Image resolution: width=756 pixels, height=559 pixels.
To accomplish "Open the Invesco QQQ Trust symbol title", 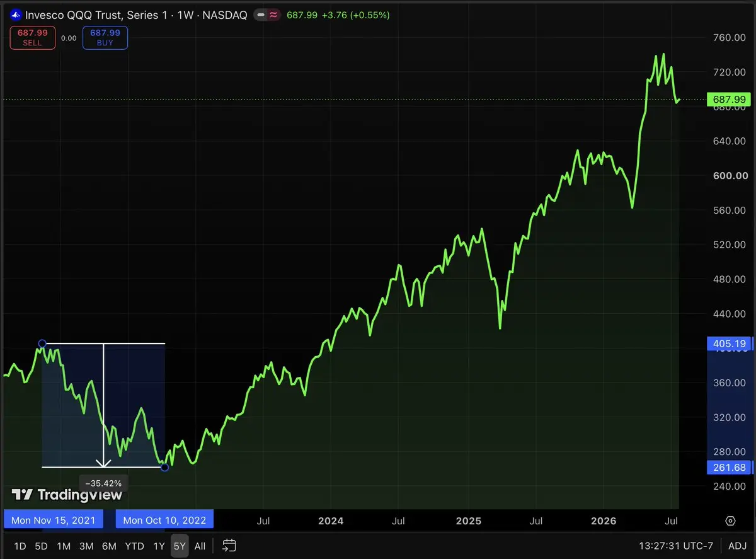I will [136, 14].
